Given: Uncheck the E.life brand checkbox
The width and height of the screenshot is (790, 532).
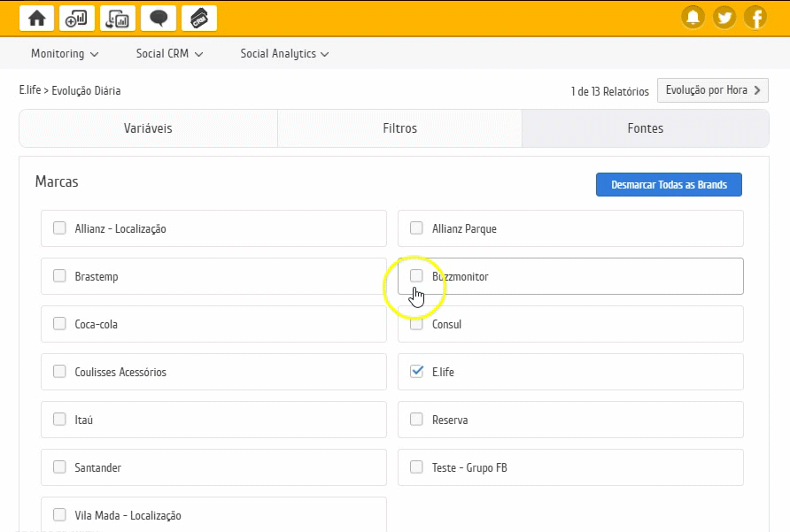Looking at the screenshot, I should click(416, 372).
